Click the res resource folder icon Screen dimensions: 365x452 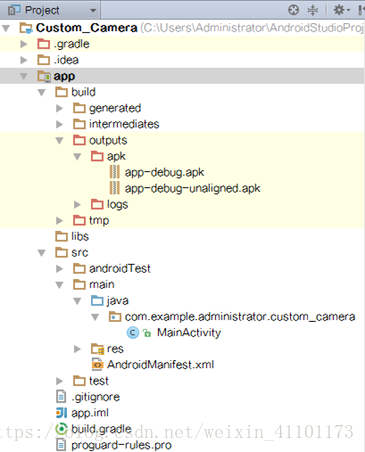97,349
